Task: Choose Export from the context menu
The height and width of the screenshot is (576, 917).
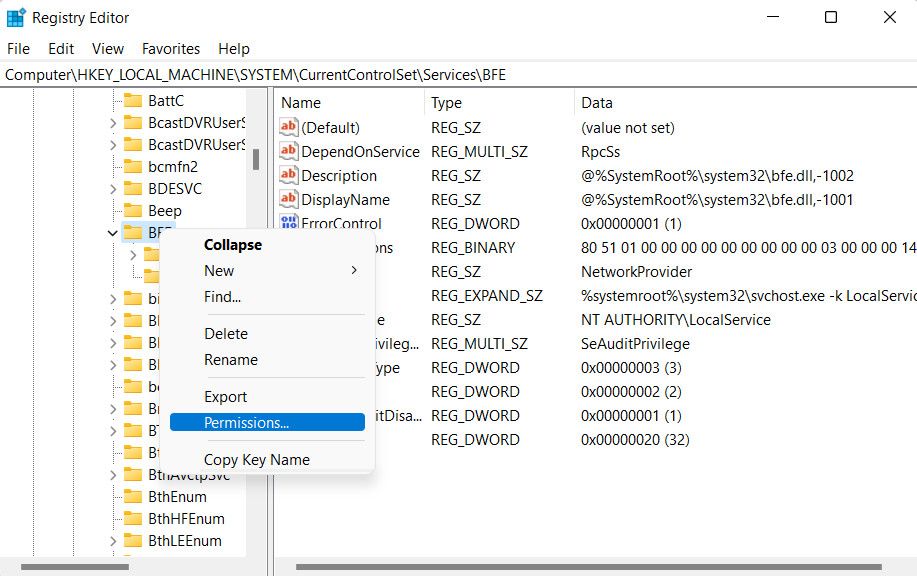Action: point(267,396)
